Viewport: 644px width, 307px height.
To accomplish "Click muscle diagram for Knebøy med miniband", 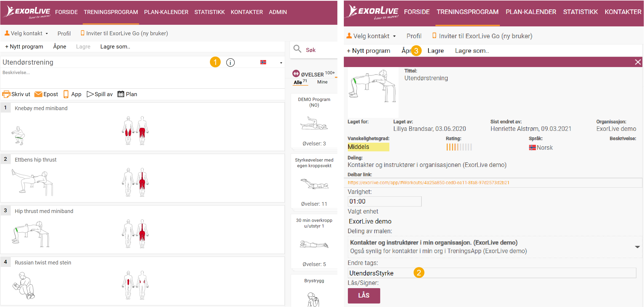I will [x=135, y=131].
